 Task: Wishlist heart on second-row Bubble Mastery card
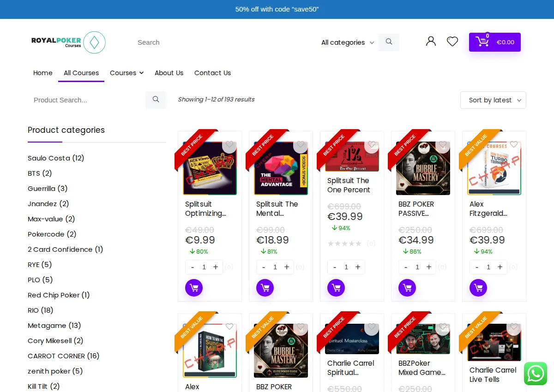[x=301, y=327]
